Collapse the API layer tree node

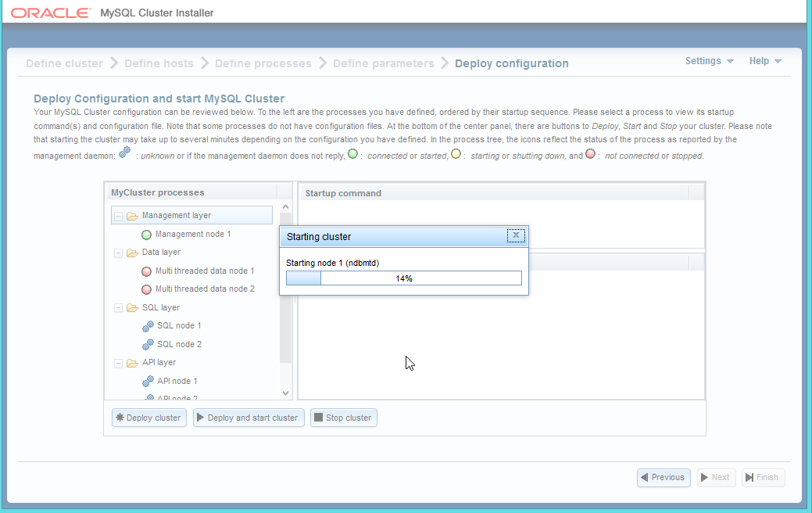coord(119,364)
